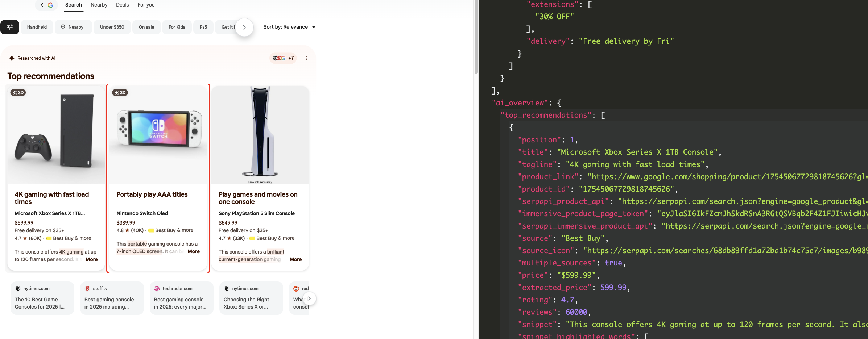Expand Xbox Series X description with More
868x339 pixels.
[92, 259]
